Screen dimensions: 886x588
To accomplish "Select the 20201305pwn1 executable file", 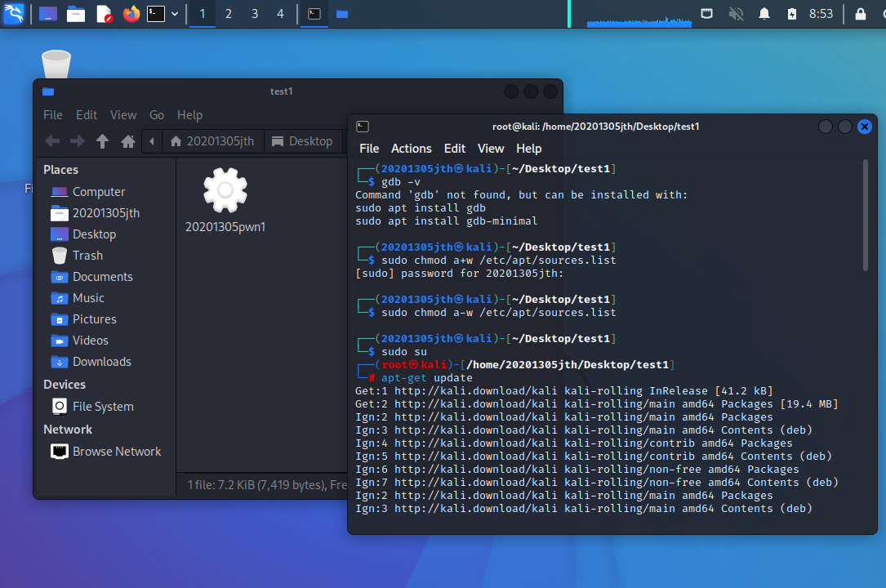I will pyautogui.click(x=225, y=201).
